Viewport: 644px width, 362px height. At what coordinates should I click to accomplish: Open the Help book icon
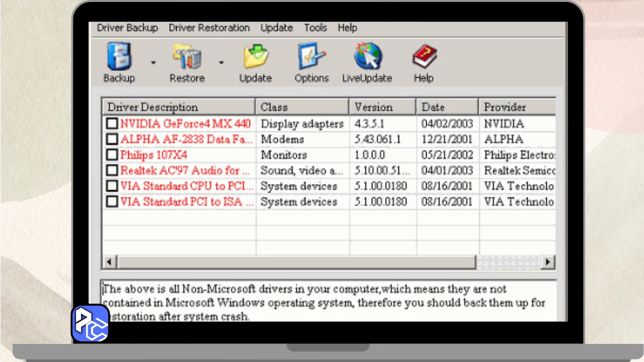tap(424, 56)
